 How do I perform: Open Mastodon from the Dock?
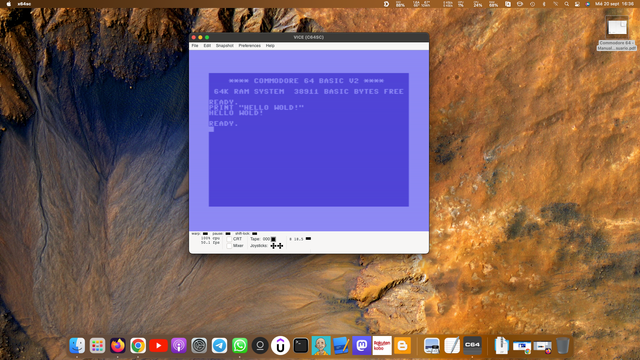pos(362,346)
